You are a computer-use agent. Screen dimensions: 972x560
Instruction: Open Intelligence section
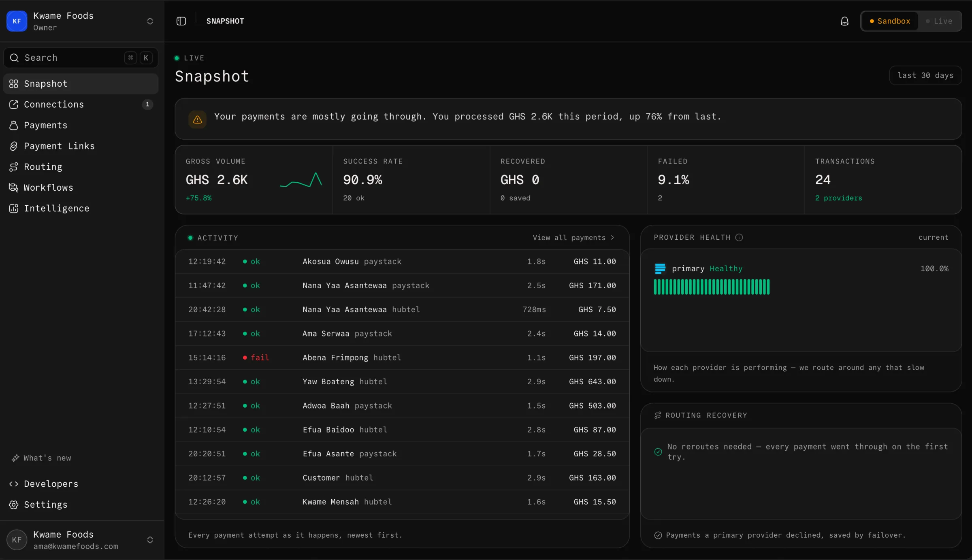tap(81, 209)
